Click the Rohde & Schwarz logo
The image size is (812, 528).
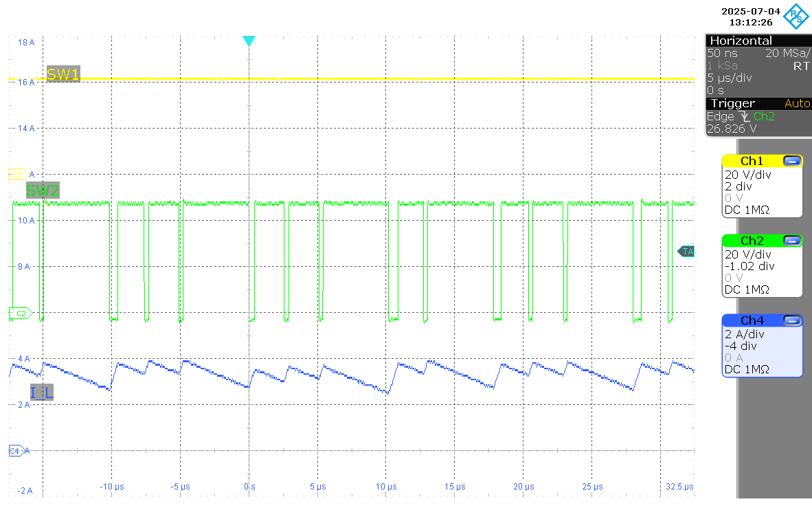796,16
